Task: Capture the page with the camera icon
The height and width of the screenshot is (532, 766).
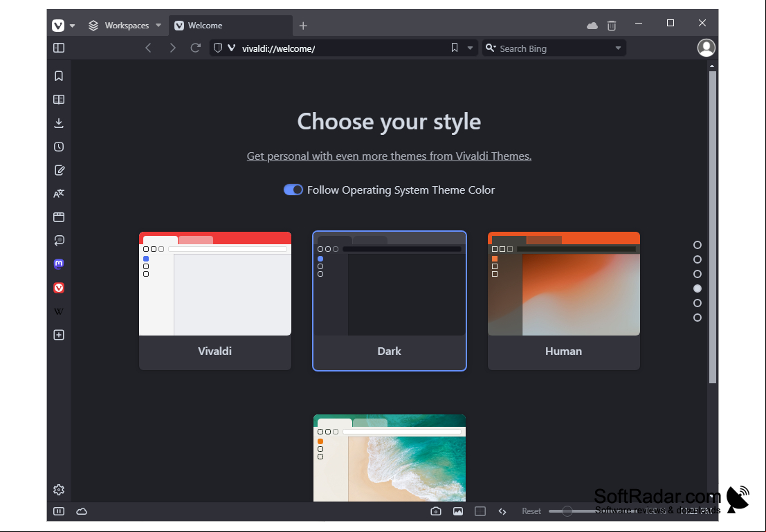Action: (436, 511)
